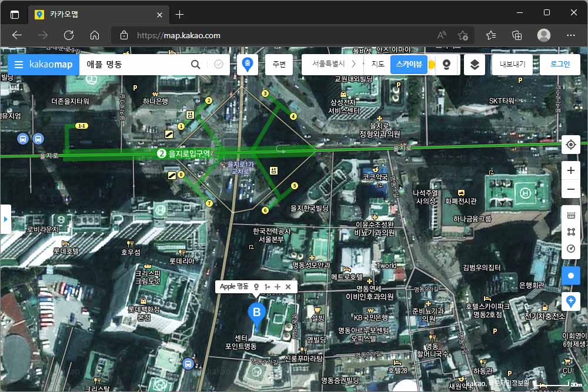588x392 pixels.
Task: Click the plus icon in the Apple 명동 popup
Action: tap(278, 287)
